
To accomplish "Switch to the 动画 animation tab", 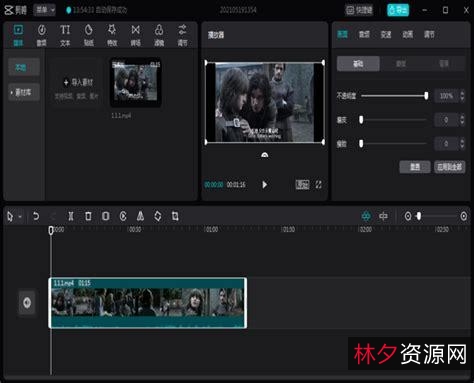I will click(407, 34).
